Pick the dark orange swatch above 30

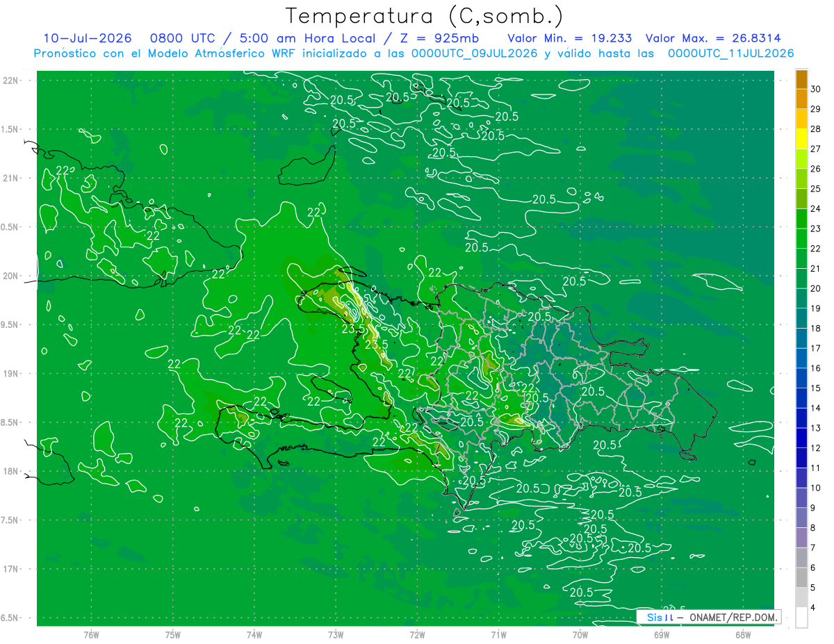[801, 79]
